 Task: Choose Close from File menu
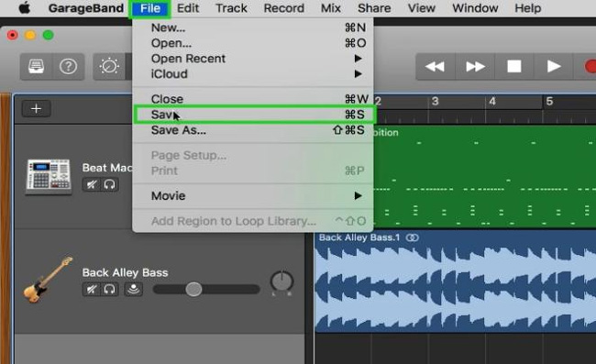253,99
